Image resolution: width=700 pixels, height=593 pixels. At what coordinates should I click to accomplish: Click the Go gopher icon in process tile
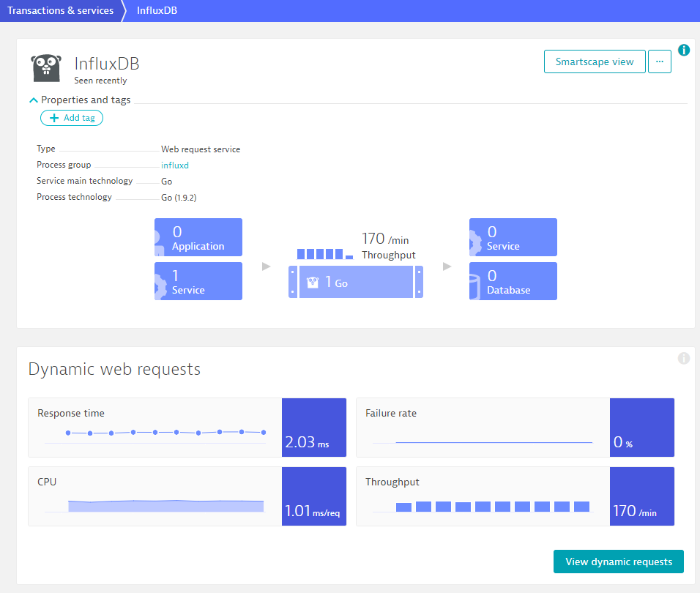click(313, 283)
